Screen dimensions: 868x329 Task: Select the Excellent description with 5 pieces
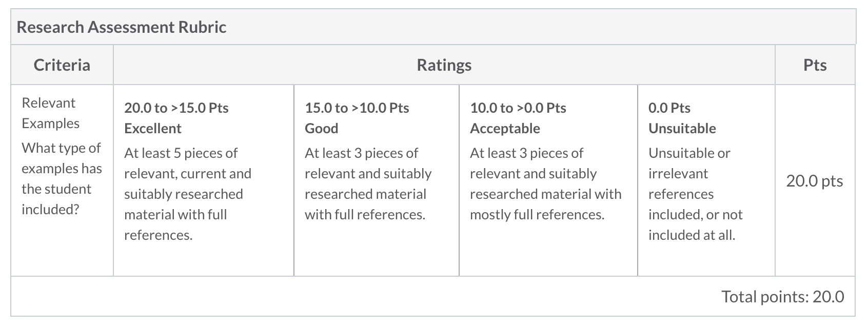(188, 194)
